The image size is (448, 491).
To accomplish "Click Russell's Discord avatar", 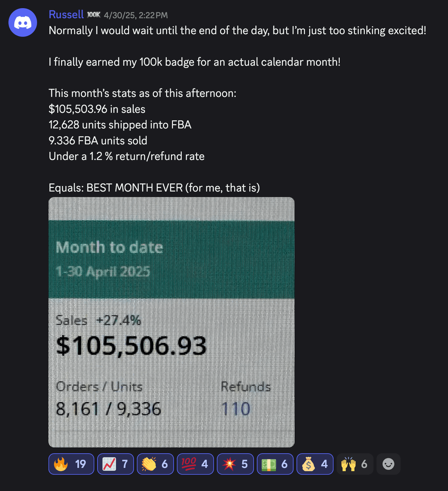I will click(22, 22).
